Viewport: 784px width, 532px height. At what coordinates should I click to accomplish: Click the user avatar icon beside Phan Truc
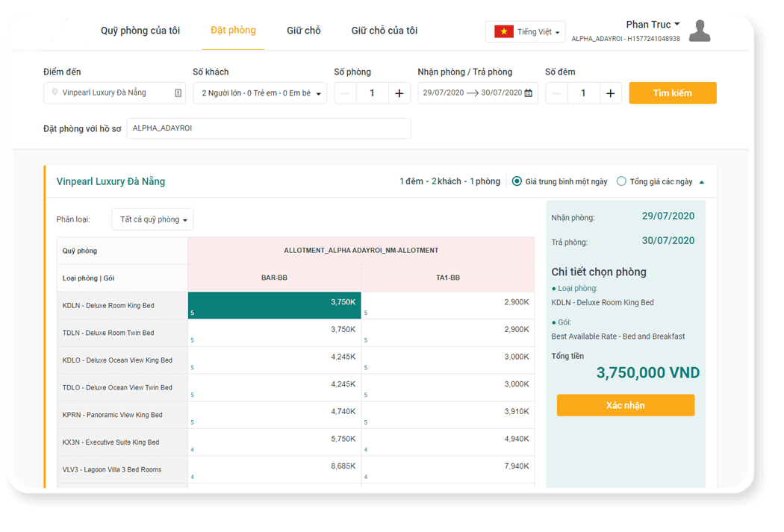pos(699,31)
